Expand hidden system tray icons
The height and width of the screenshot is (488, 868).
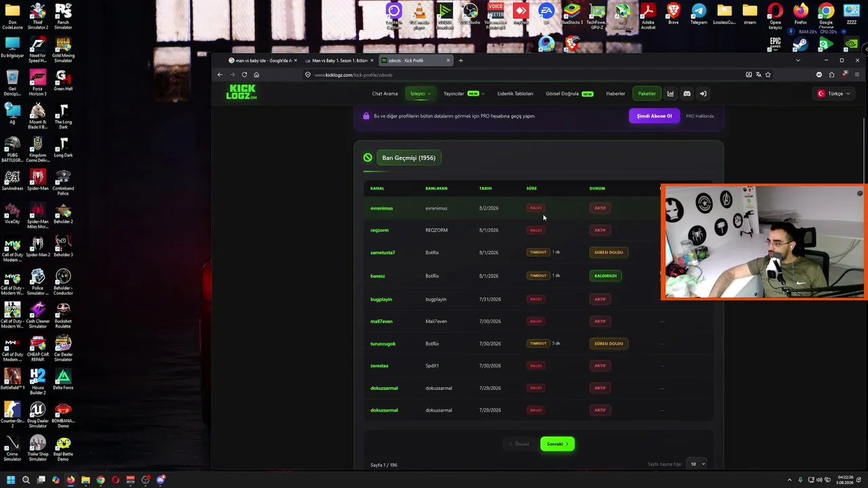click(x=789, y=480)
